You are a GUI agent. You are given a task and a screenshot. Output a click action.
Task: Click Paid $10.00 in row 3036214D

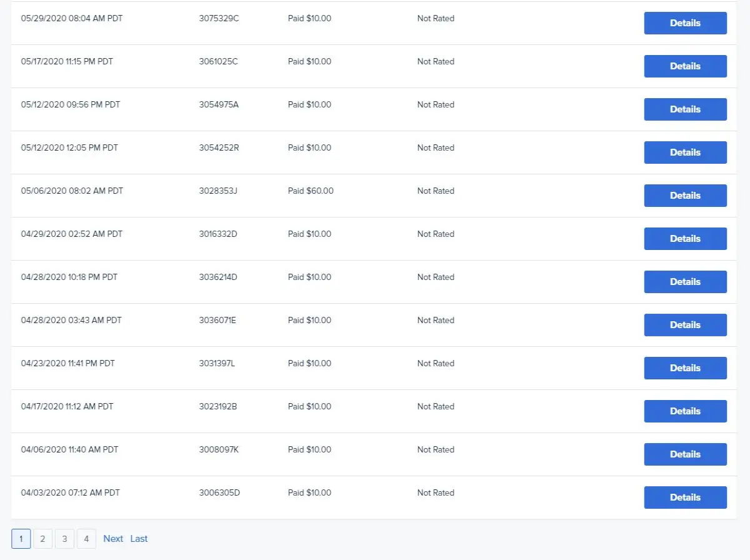click(x=309, y=277)
